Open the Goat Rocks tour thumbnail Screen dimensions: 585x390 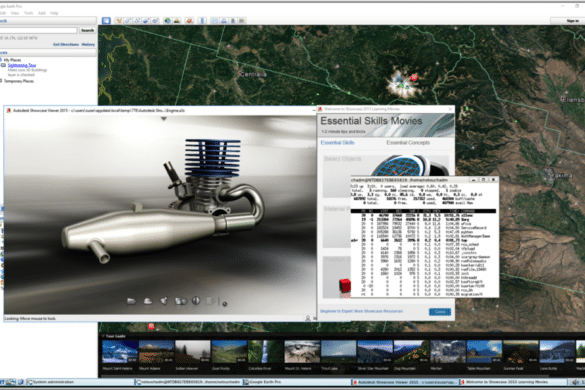tap(229, 352)
